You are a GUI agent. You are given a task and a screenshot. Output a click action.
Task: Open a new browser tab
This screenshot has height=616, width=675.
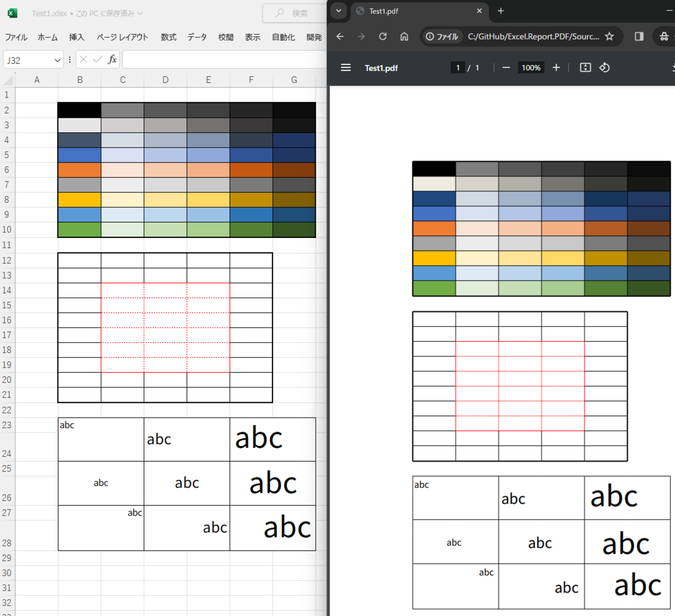point(501,11)
